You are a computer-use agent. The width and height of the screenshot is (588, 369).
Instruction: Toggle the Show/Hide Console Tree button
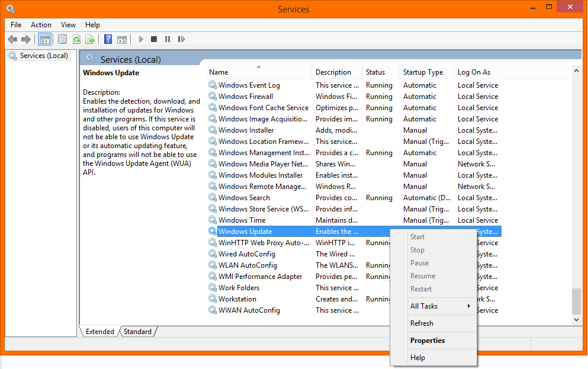click(x=44, y=40)
